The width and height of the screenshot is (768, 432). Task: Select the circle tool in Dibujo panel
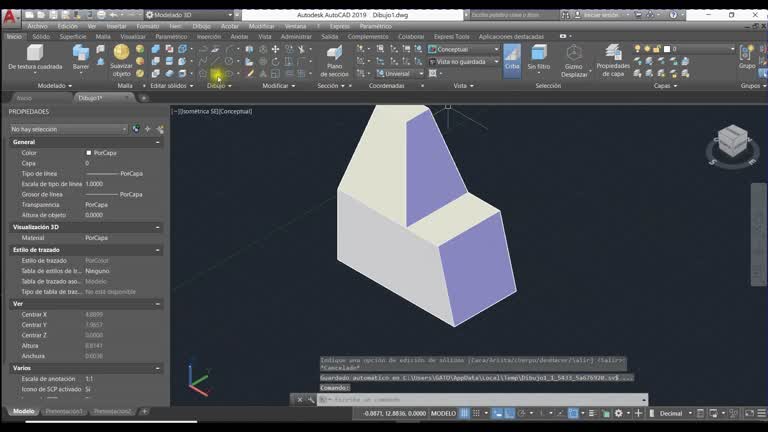tap(228, 61)
